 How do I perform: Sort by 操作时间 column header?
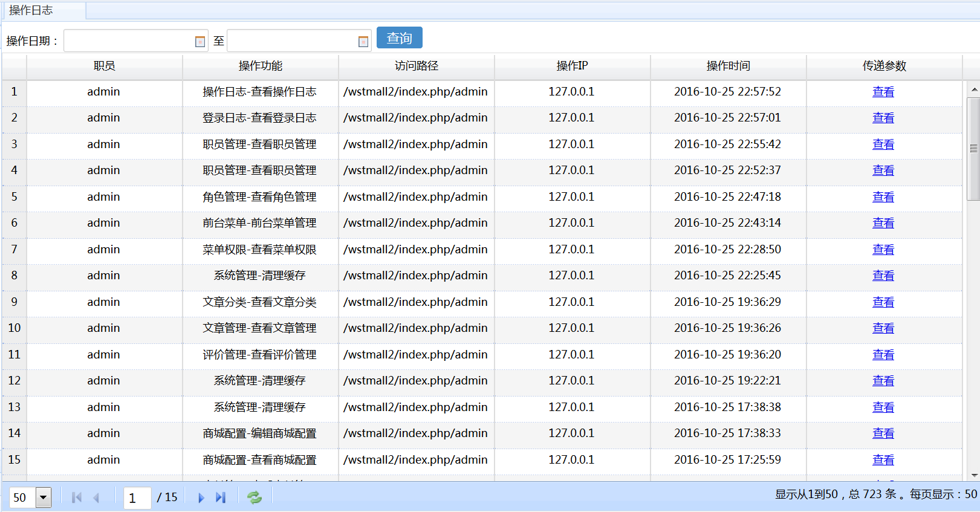click(x=729, y=66)
